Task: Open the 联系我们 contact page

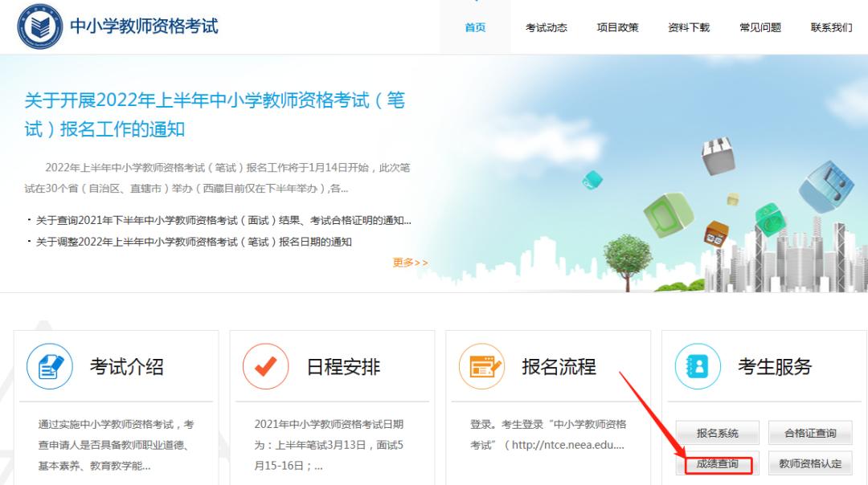Action: (x=832, y=26)
